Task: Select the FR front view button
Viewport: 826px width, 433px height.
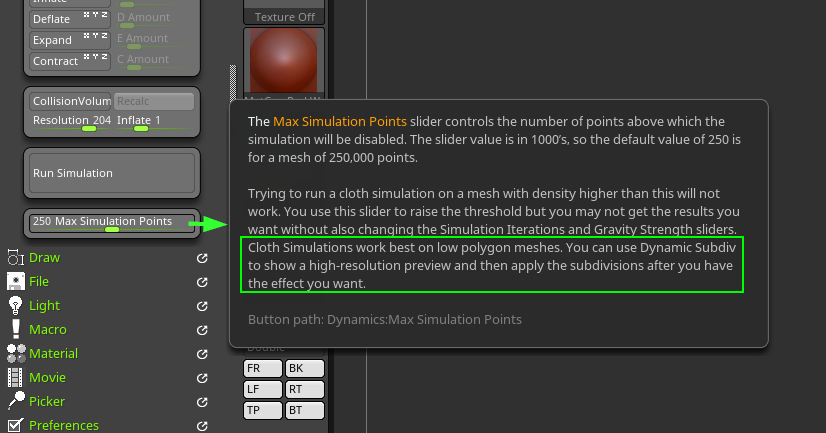Action: pyautogui.click(x=263, y=368)
